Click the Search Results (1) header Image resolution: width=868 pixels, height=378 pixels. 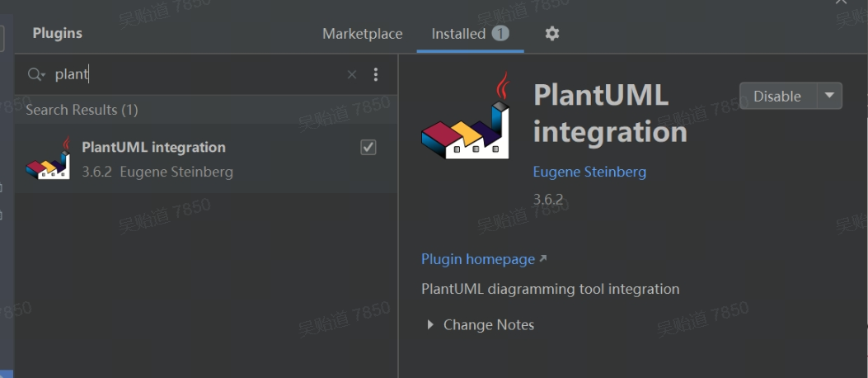click(82, 110)
